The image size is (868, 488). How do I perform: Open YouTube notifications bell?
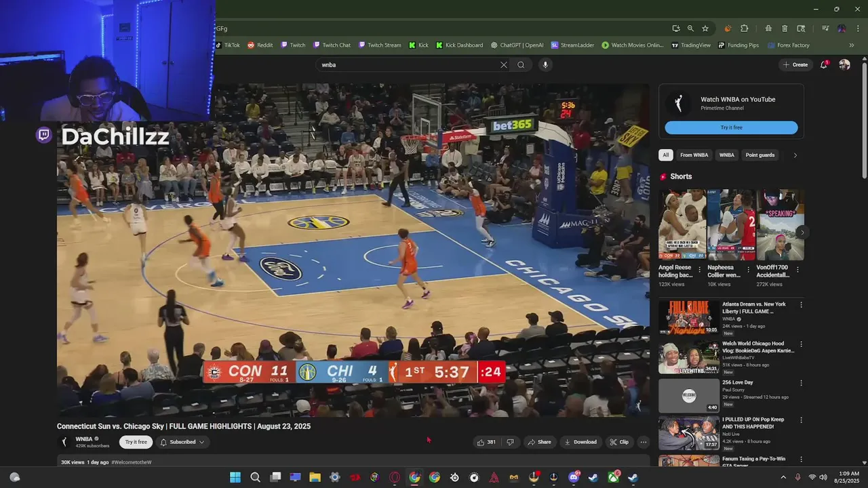pyautogui.click(x=824, y=65)
